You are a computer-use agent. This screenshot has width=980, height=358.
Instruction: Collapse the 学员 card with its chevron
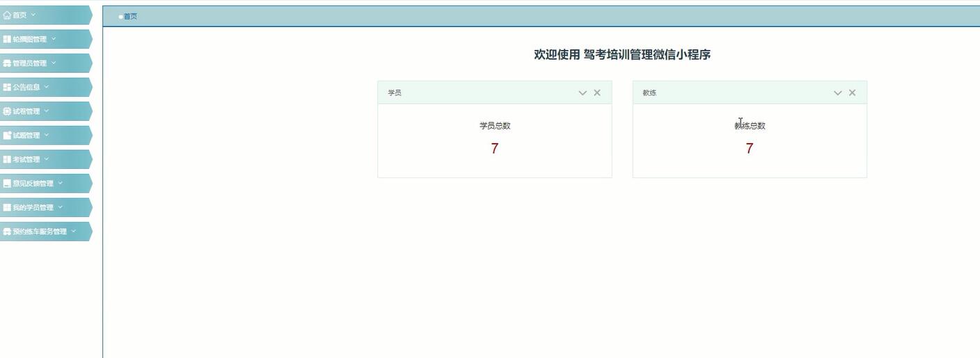[583, 92]
